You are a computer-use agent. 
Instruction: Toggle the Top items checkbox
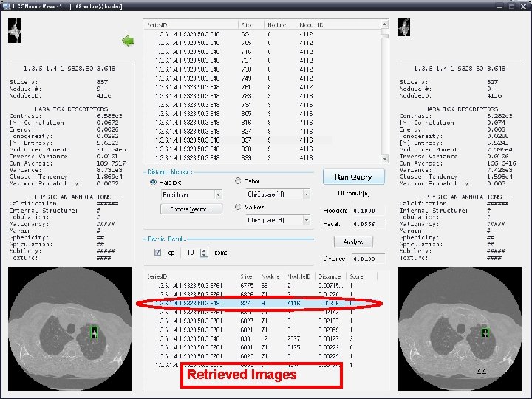tap(157, 253)
